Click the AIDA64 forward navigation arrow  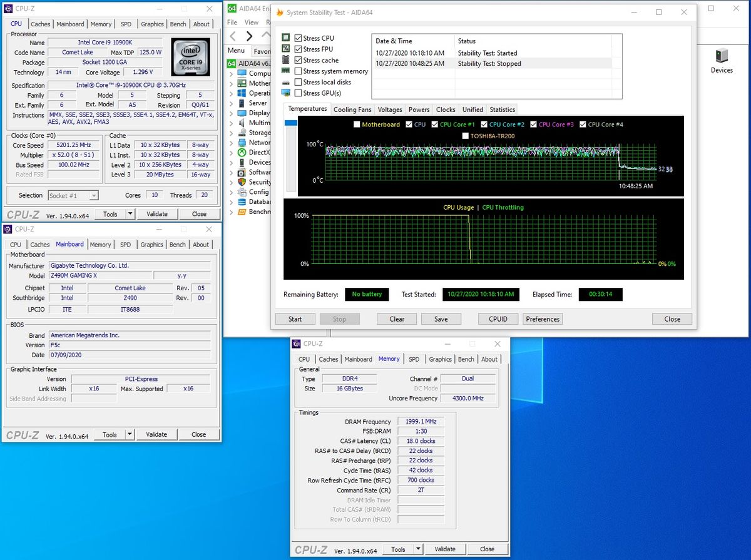[x=249, y=36]
